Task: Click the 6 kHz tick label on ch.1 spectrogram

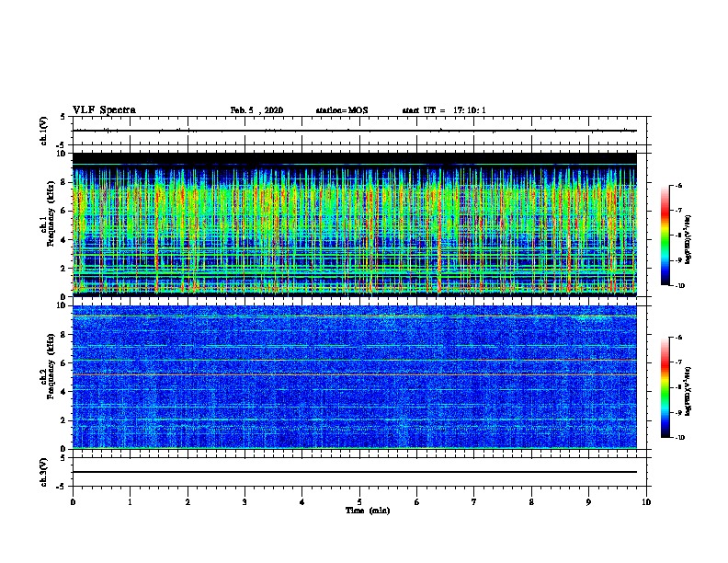Action: (65, 211)
